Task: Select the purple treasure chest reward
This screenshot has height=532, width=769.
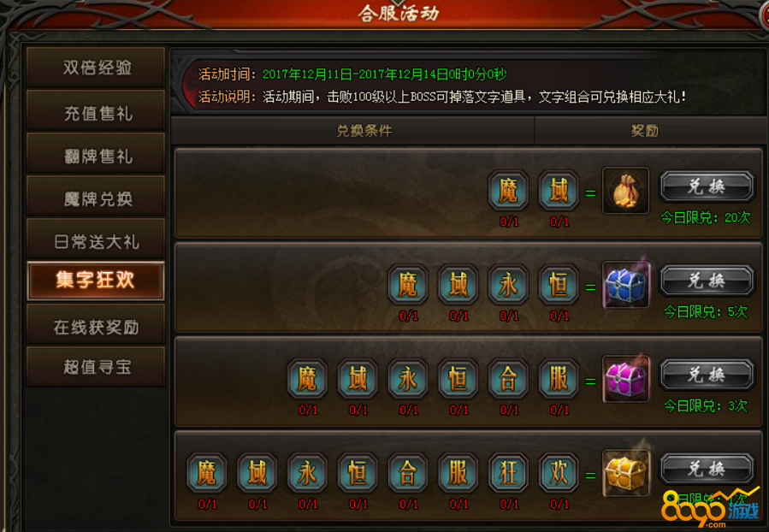Action: coord(625,379)
